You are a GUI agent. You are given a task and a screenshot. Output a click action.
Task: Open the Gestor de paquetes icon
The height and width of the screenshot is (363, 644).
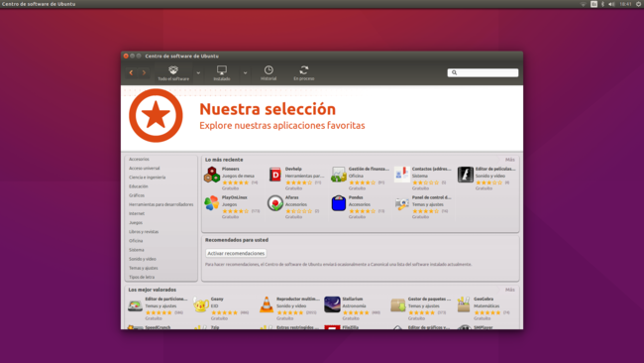point(398,305)
